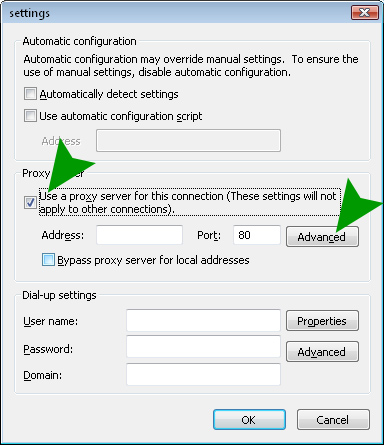Click the 'Password:' label

point(48,349)
